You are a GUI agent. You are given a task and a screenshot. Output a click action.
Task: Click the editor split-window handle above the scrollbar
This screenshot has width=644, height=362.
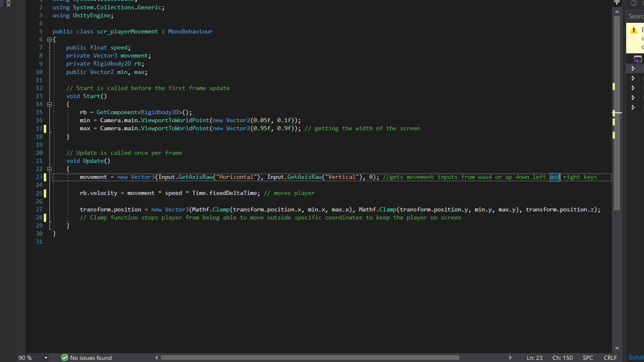[617, 3]
